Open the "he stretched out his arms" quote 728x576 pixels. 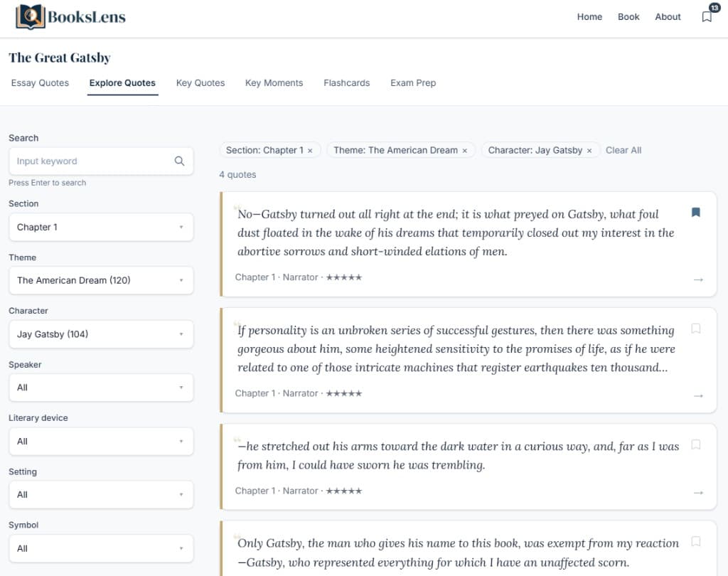tap(469, 466)
